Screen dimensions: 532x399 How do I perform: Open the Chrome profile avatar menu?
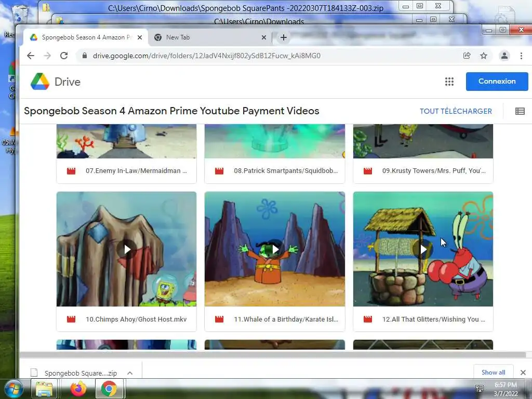(x=504, y=56)
